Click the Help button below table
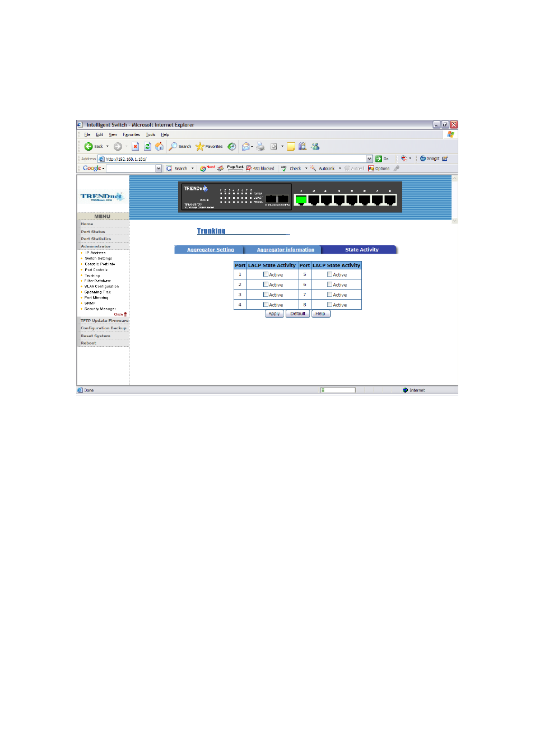 [320, 314]
